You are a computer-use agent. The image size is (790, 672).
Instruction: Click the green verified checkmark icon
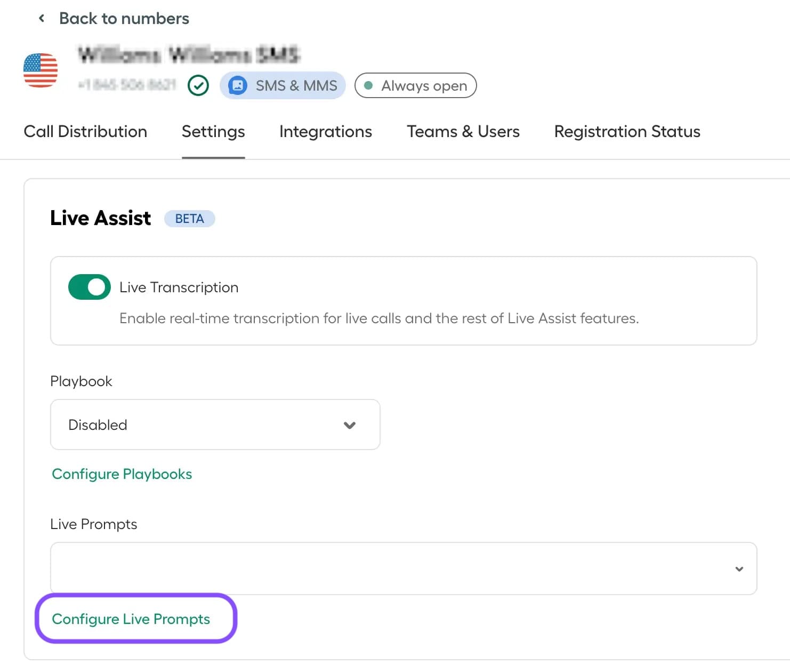coord(198,85)
